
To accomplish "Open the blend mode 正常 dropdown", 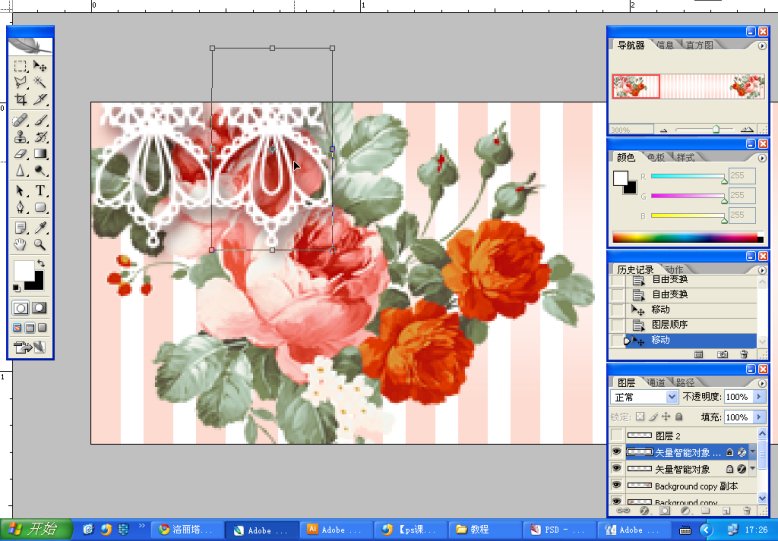I will pyautogui.click(x=644, y=397).
